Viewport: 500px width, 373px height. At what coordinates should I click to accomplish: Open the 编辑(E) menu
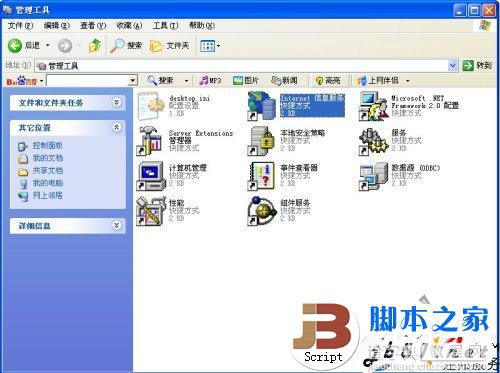click(56, 25)
